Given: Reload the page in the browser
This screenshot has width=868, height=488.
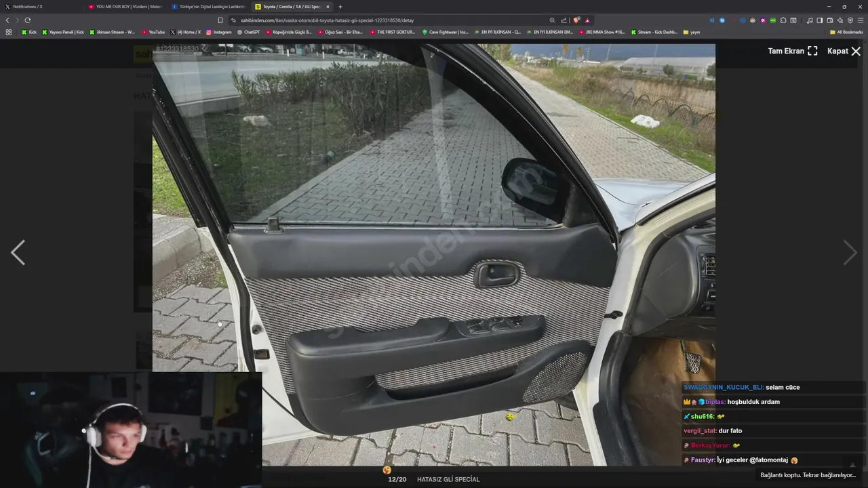Looking at the screenshot, I should 28,20.
